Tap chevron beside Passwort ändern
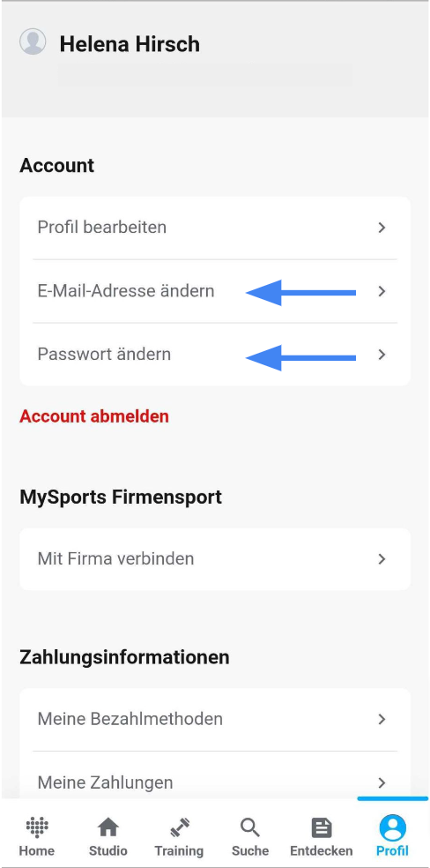 tap(382, 355)
